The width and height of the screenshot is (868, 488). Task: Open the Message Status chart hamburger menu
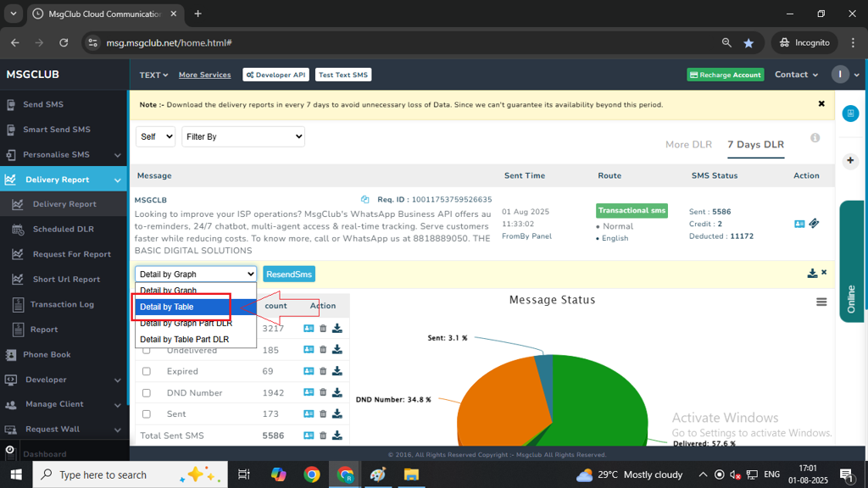tap(821, 302)
